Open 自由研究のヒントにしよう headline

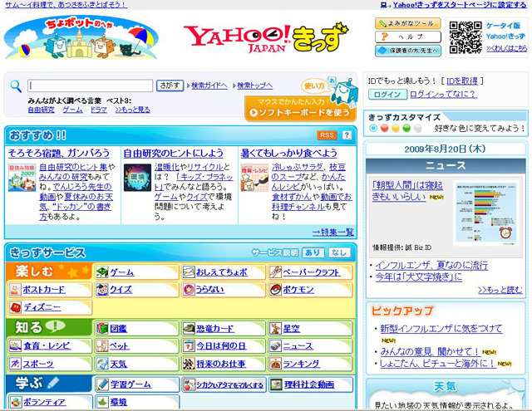173,153
